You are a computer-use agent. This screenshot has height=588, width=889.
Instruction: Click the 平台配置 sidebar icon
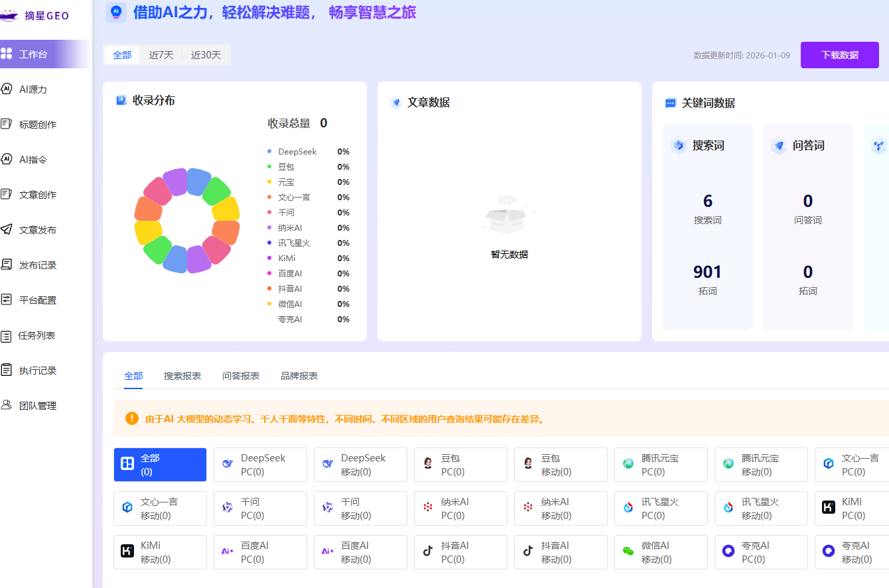7,300
